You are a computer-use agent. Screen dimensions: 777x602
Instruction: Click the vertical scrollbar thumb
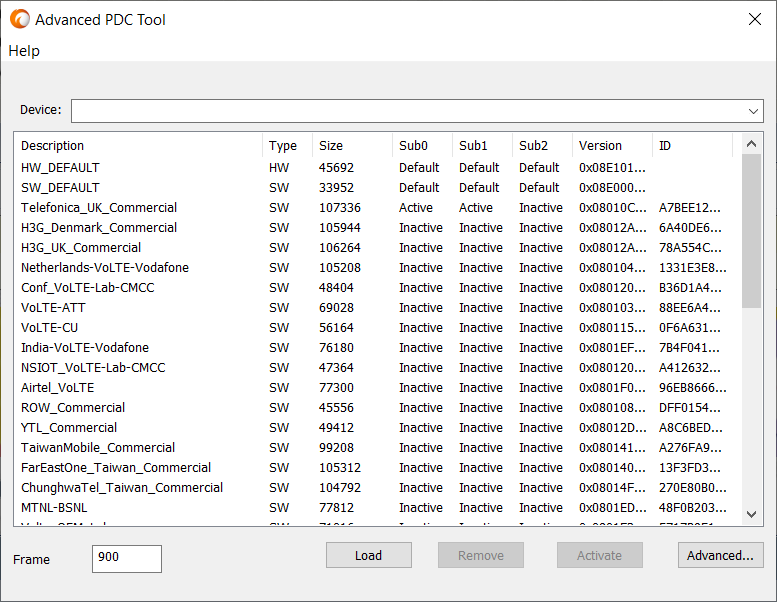pyautogui.click(x=751, y=231)
